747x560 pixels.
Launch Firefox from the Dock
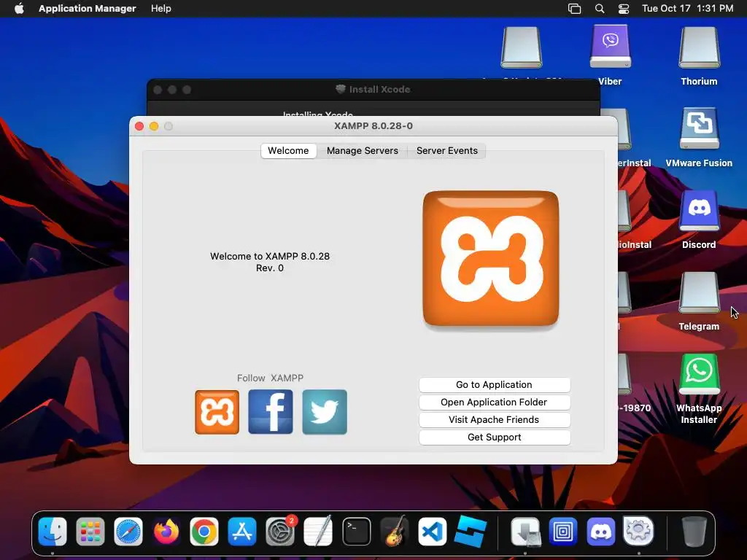pyautogui.click(x=166, y=531)
